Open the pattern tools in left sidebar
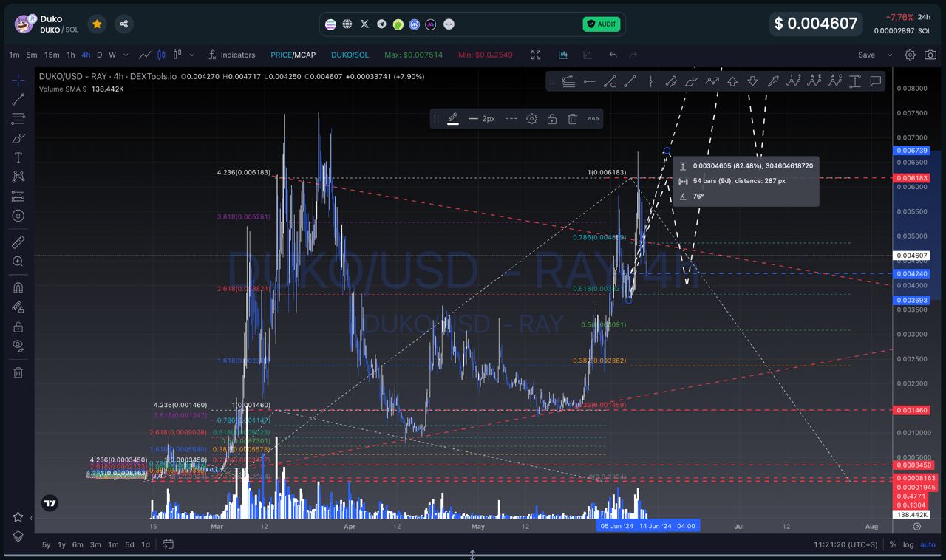The width and height of the screenshot is (946, 560). pos(18,177)
